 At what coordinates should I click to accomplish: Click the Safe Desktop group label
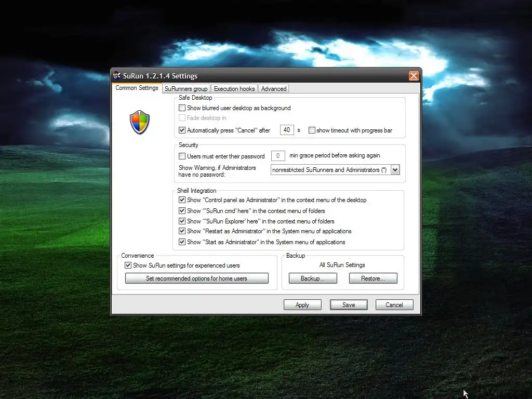[x=195, y=98]
